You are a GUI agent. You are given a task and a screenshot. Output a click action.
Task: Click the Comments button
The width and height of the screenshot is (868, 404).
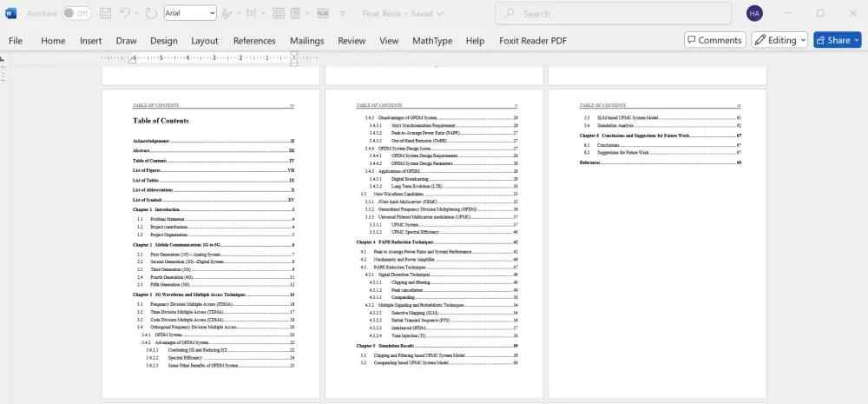pos(715,40)
